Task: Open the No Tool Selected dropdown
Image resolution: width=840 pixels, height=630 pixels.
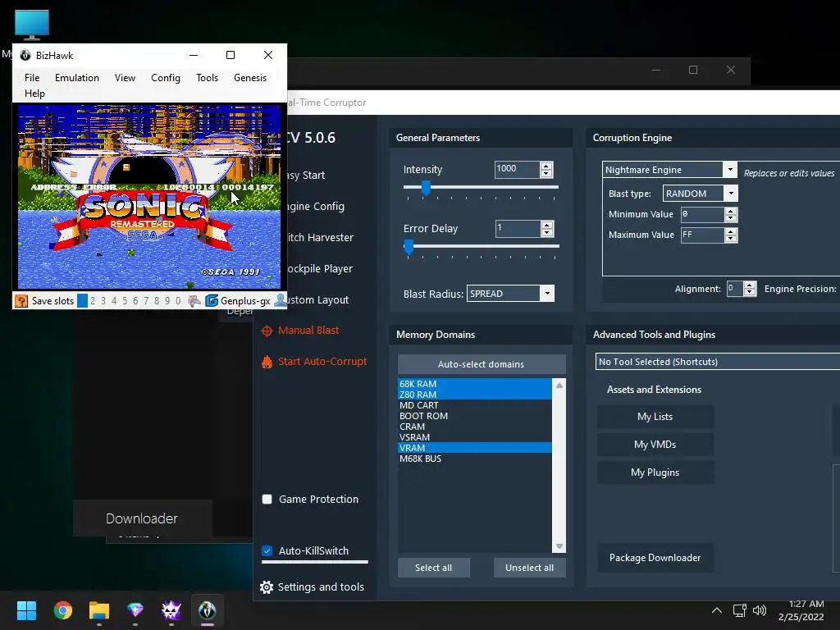Action: [x=717, y=362]
